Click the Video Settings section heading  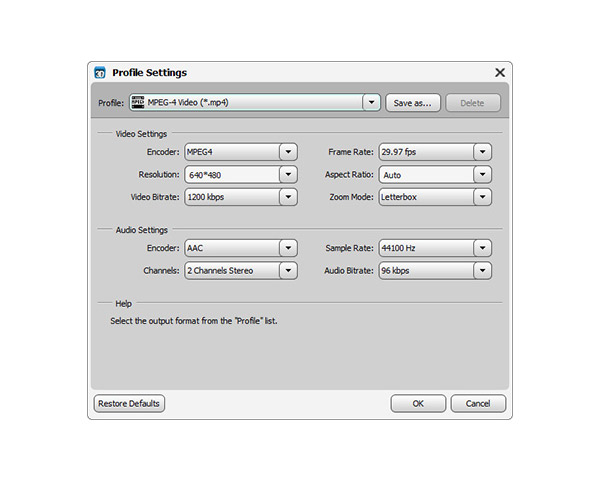141,134
